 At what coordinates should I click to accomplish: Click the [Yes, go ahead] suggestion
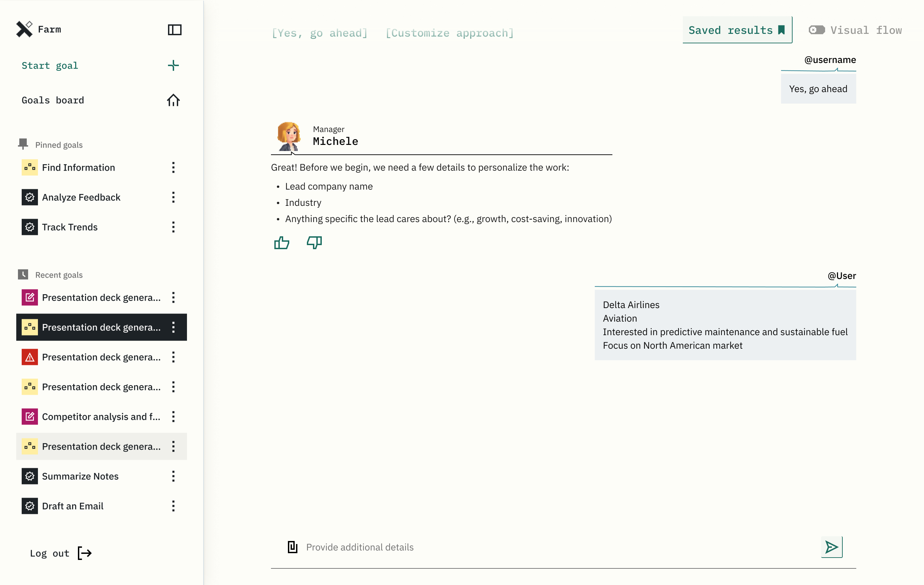(319, 33)
